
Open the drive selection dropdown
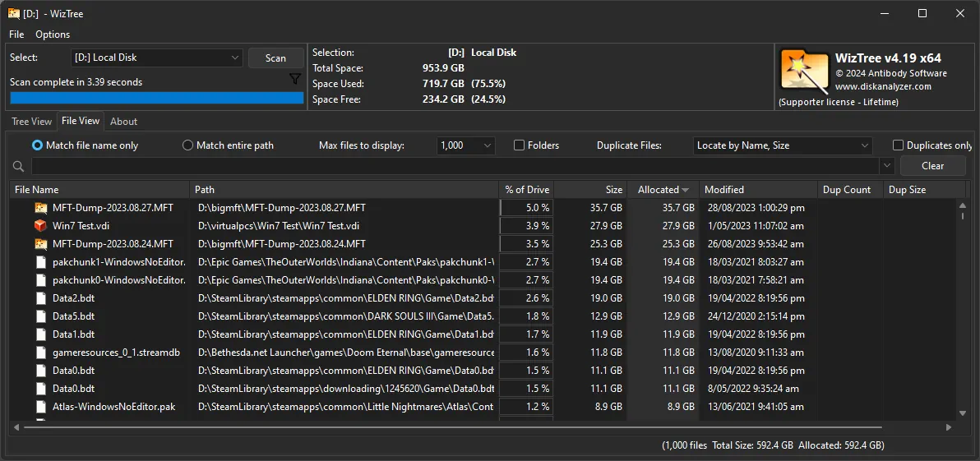pos(156,58)
